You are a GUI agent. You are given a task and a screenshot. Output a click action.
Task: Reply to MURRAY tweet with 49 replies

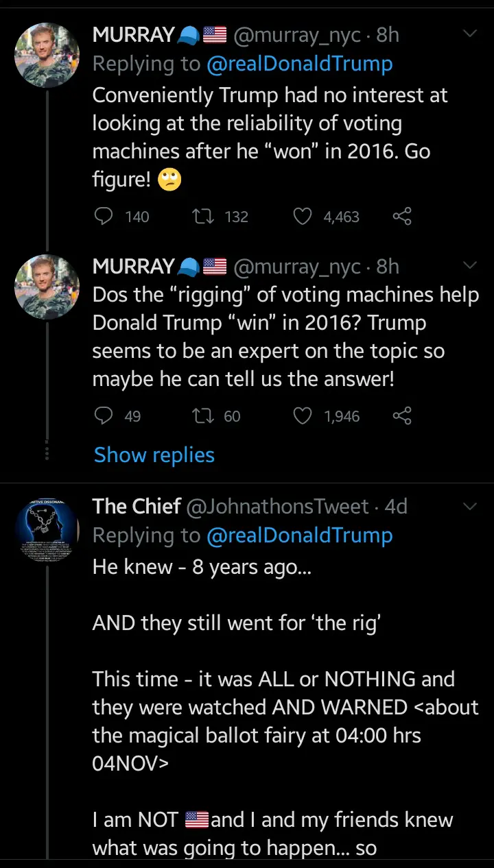click(x=104, y=416)
